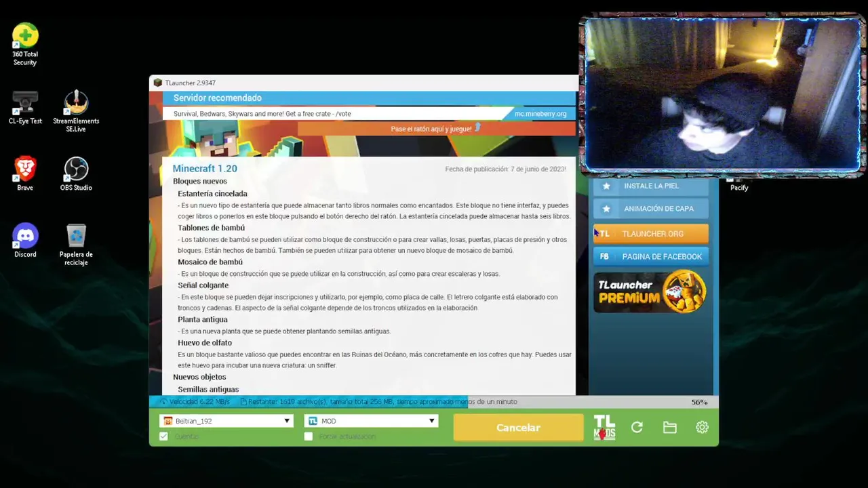
Task: Click the Bloques nuevos heading
Action: coord(200,181)
